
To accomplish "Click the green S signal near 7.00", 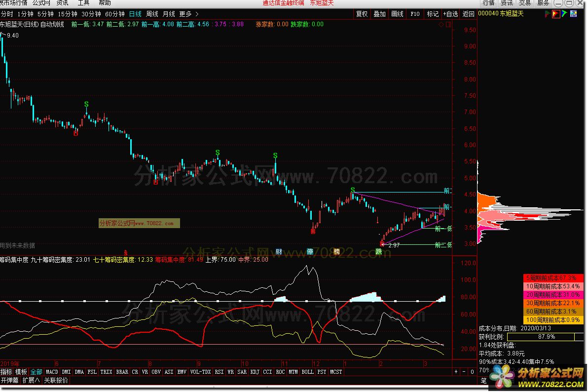I will (x=86, y=104).
